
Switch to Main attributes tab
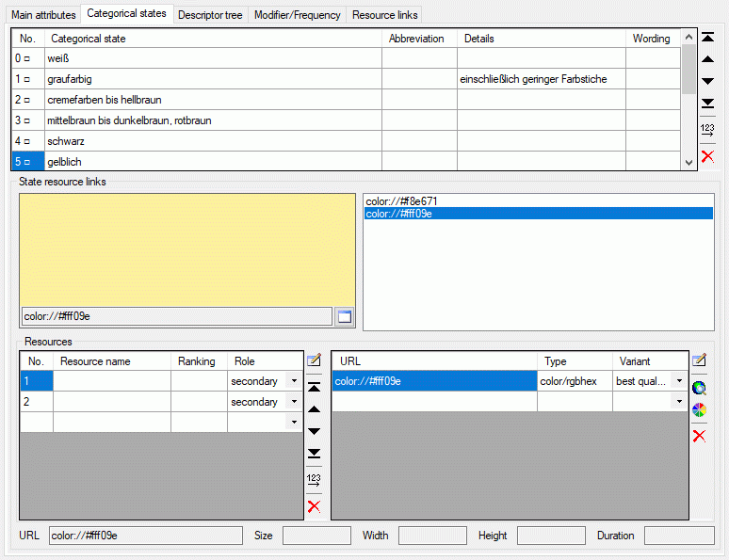(43, 15)
